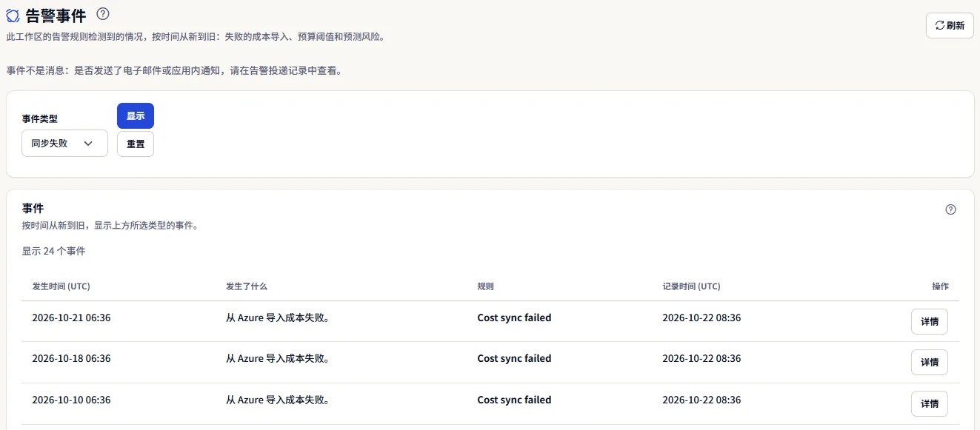Select the 2026-10-18 06:36 timestamp cell
980x430 pixels.
coord(71,359)
